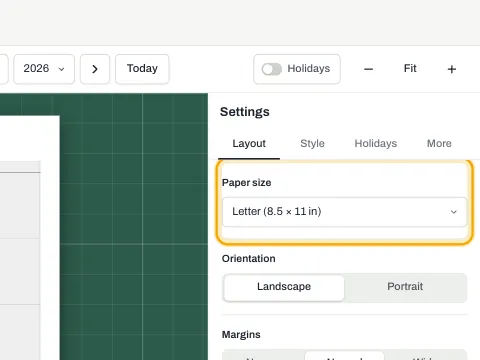Select Portrait orientation
This screenshot has height=360, width=480.
tap(405, 287)
